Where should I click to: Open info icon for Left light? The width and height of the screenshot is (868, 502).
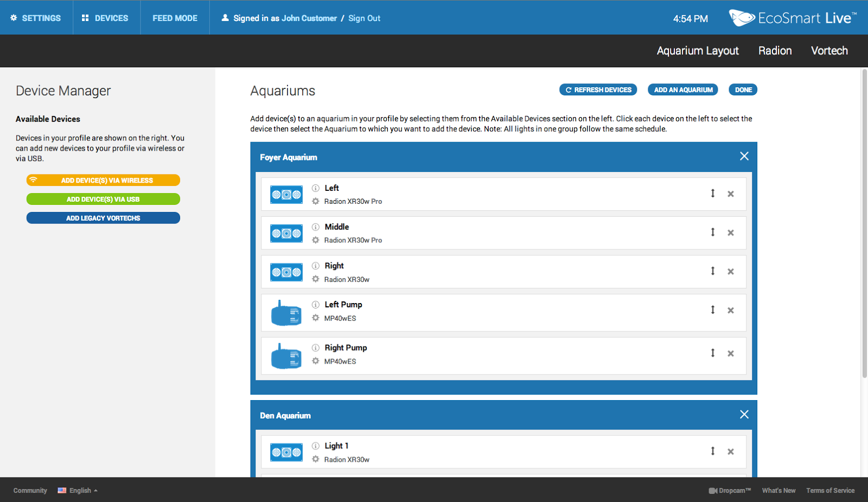[316, 188]
